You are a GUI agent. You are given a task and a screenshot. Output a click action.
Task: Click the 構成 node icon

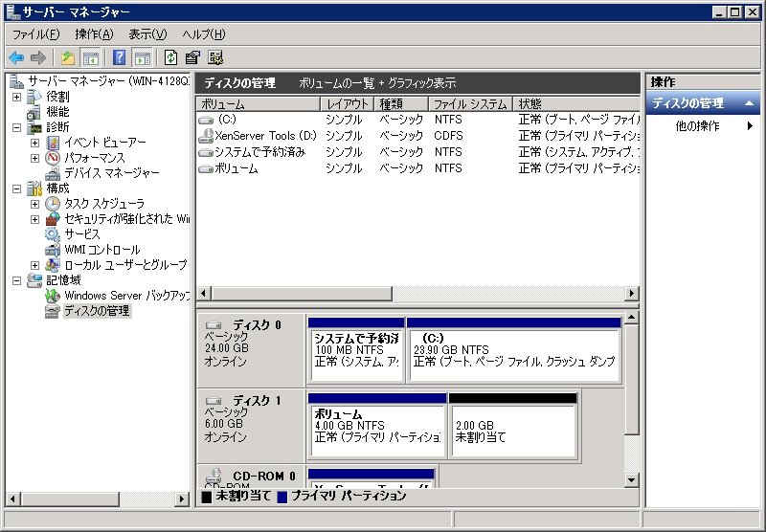34,188
